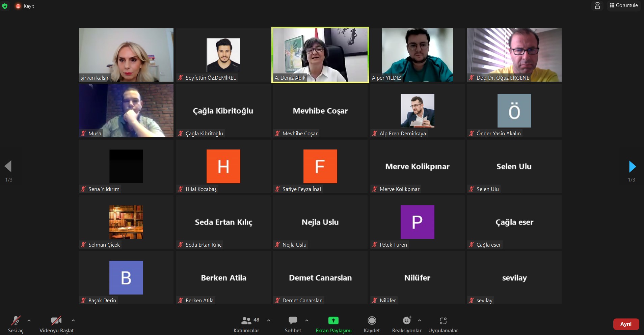644x335 pixels.
Task: Go to the previous participant page arrow
Action: coord(8,166)
